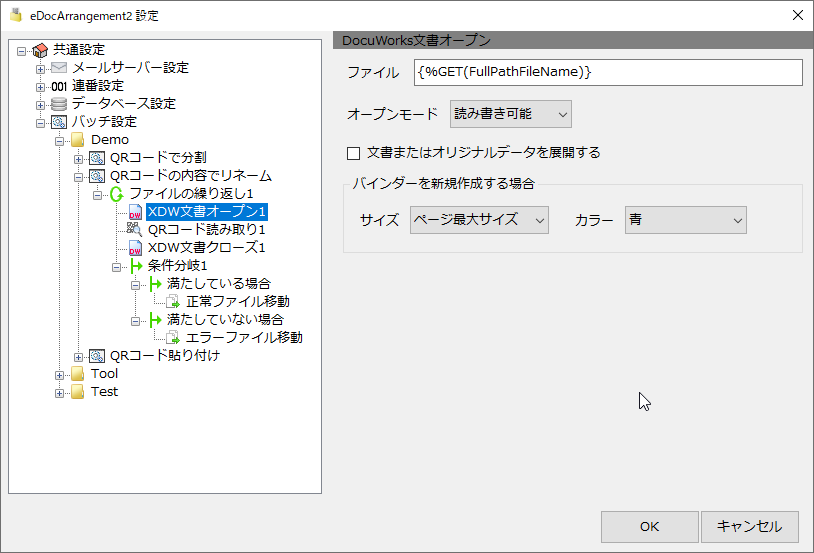Select the ファイルの繰り返し1 tree item
Image resolution: width=814 pixels, height=553 pixels.
click(191, 194)
